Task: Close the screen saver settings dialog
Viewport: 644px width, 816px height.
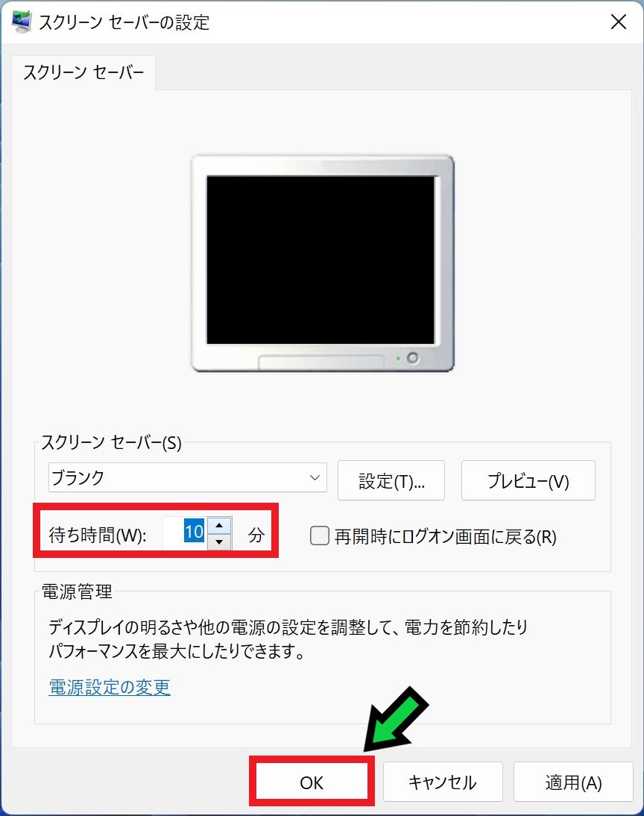Action: [x=618, y=22]
